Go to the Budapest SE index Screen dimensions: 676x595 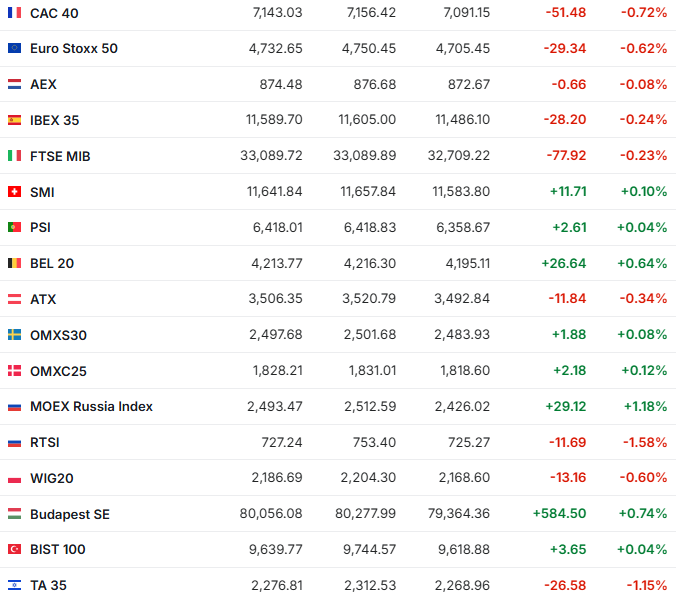70,514
